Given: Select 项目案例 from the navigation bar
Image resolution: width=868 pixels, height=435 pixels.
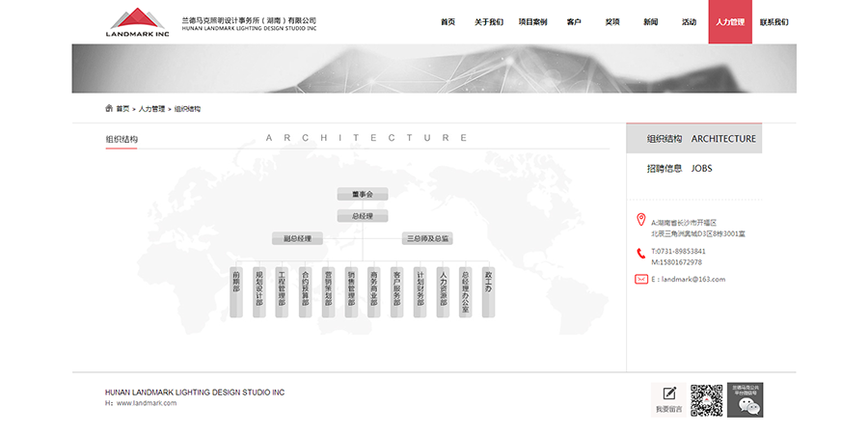Looking at the screenshot, I should click(532, 21).
